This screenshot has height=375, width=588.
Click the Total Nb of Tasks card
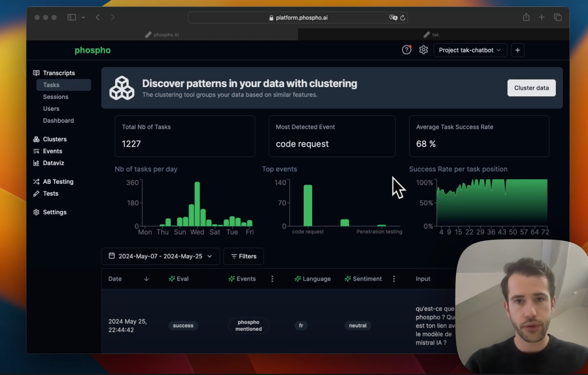(185, 136)
